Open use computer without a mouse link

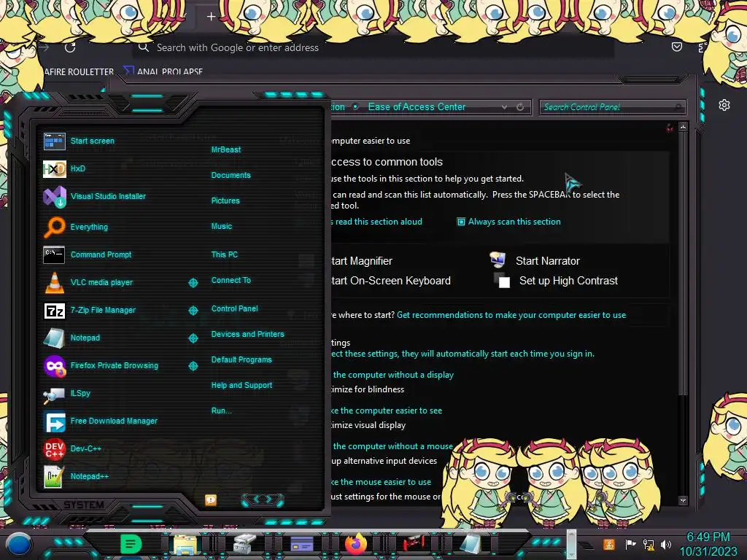tap(392, 446)
